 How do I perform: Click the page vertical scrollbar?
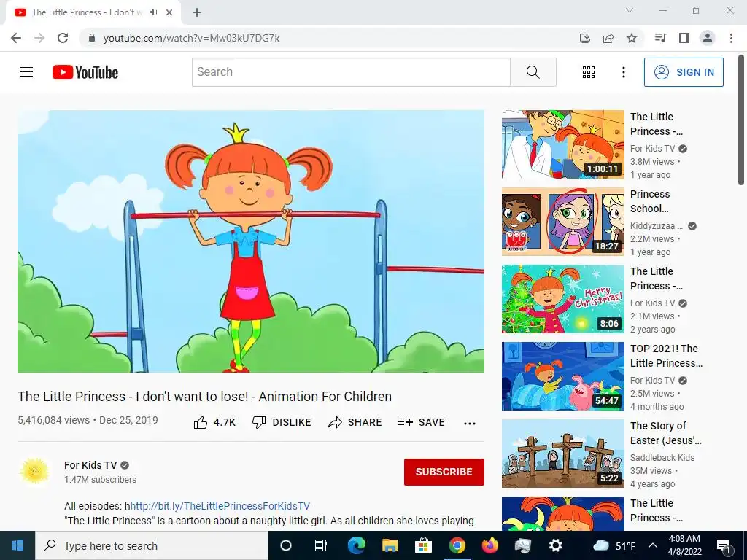point(741,120)
